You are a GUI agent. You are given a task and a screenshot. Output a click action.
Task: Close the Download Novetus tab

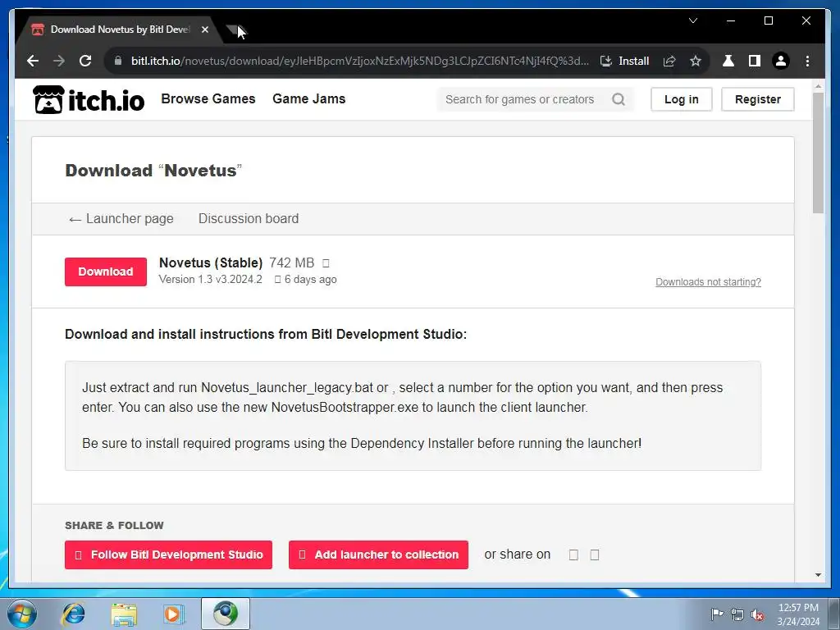coord(204,30)
